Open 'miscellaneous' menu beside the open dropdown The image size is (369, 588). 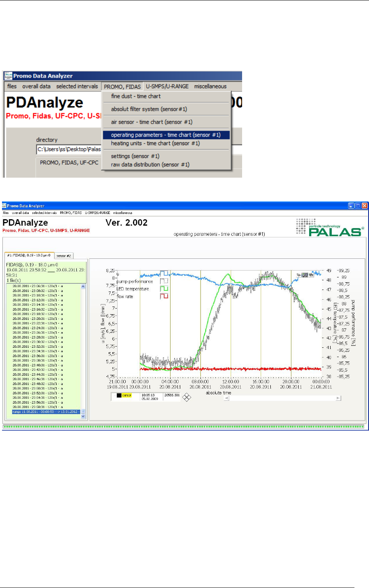tap(210, 86)
